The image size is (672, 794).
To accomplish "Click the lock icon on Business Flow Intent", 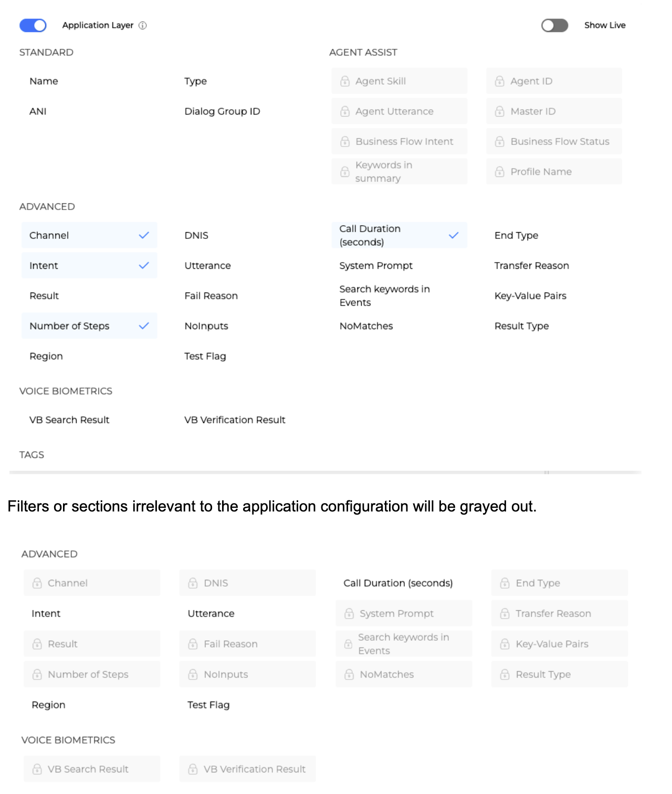I will click(x=345, y=142).
